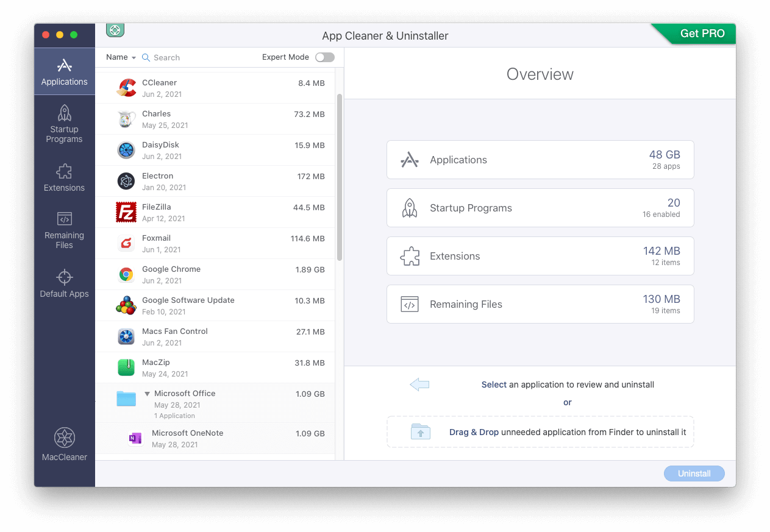Viewport: 770px width, 532px height.
Task: Select the FileZilla app icon
Action: (126, 213)
